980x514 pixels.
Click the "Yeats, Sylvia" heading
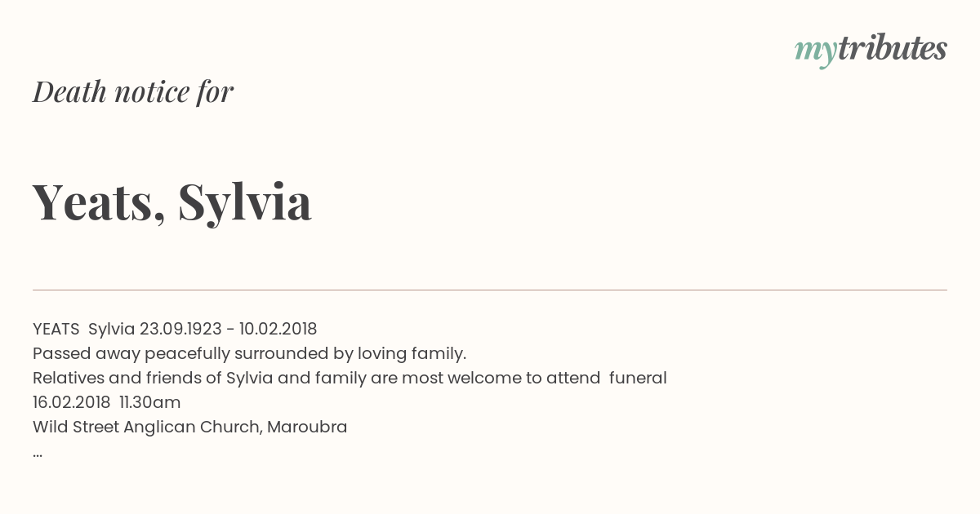point(172,202)
